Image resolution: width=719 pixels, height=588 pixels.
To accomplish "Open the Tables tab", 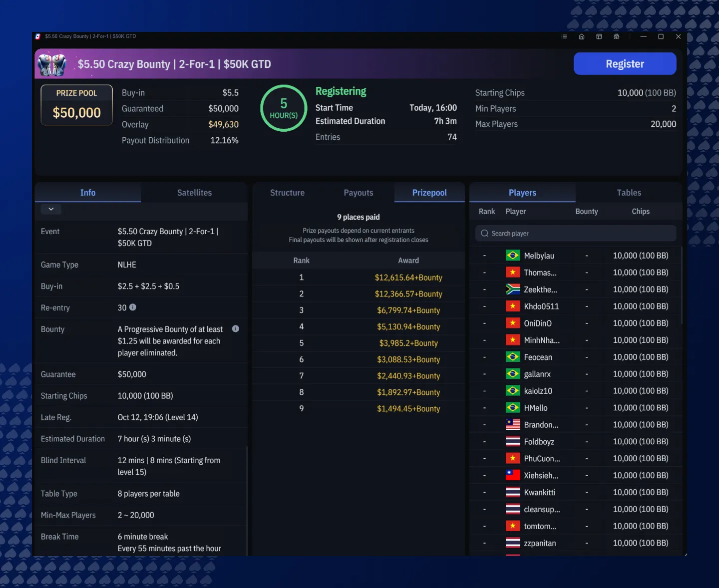I will [x=629, y=193].
